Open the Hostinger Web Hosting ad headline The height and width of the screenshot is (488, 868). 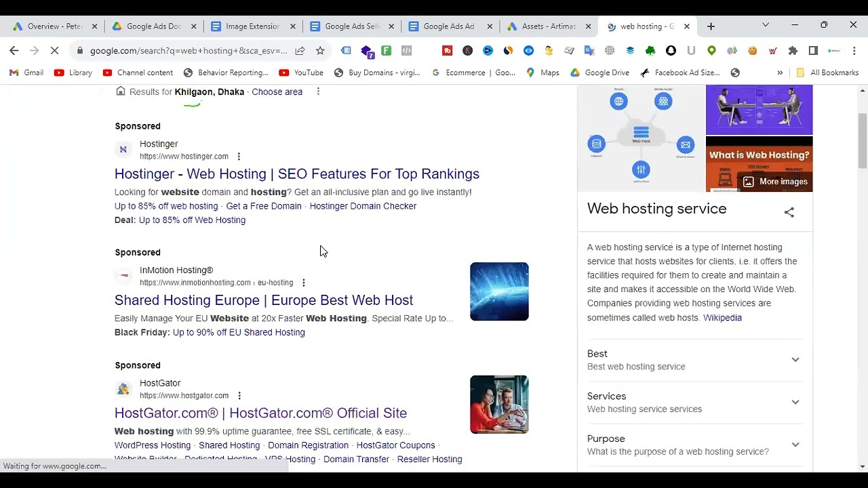click(297, 174)
